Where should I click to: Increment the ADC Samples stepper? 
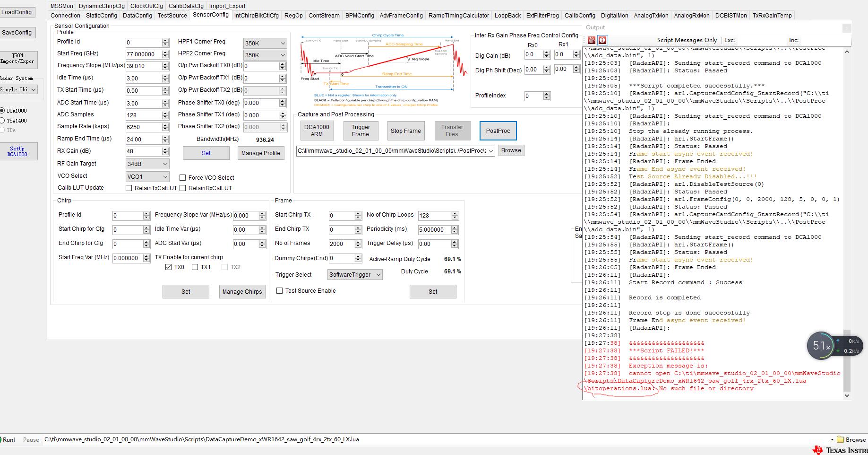(x=165, y=113)
